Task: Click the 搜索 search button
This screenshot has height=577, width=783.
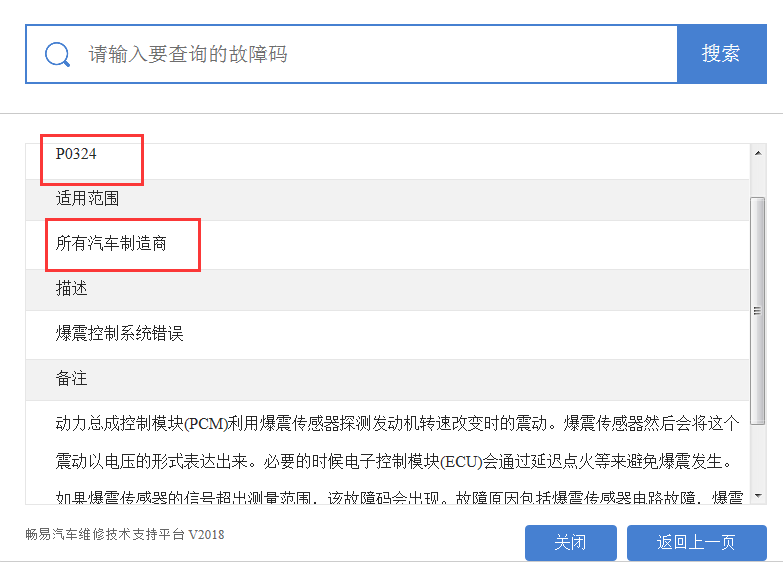Action: (x=722, y=54)
